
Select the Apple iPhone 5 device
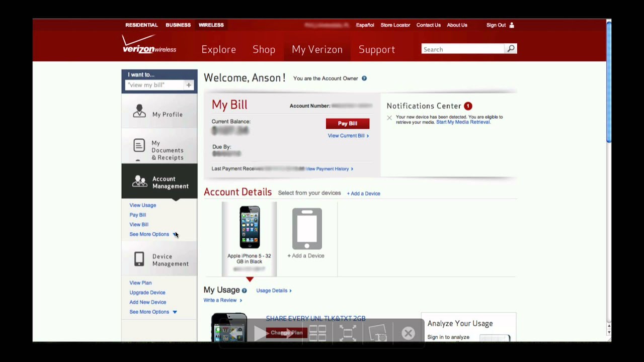[x=250, y=239]
